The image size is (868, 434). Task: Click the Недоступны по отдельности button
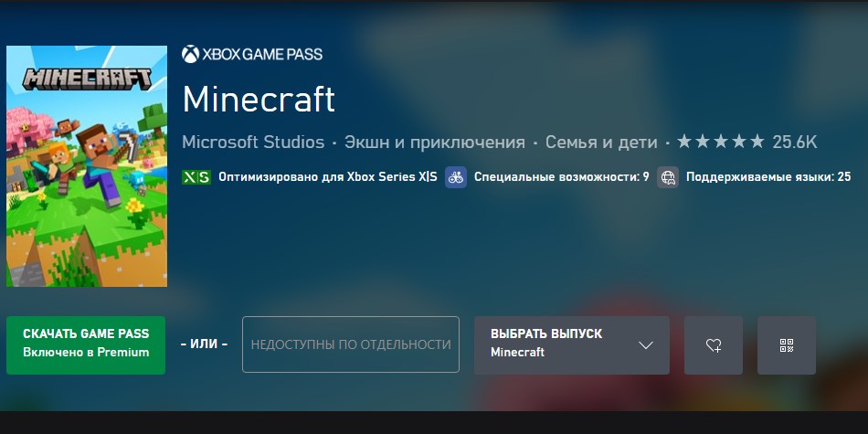tap(351, 344)
